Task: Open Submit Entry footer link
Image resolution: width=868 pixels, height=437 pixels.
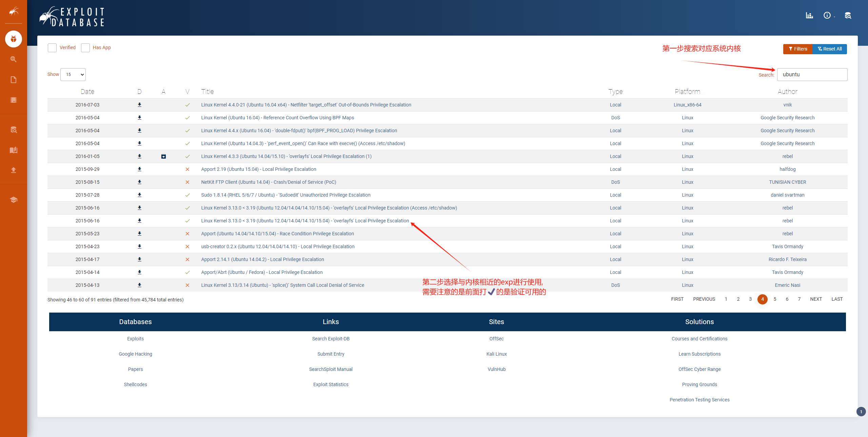Action: (x=331, y=354)
